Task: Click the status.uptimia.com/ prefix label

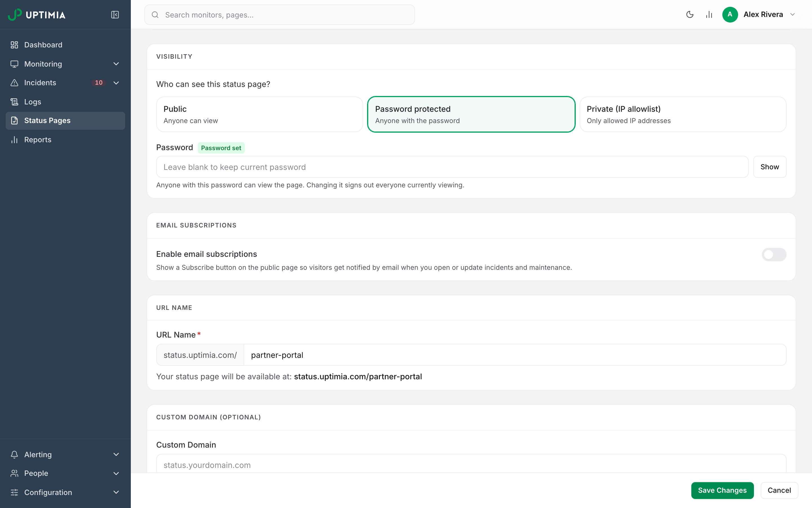Action: pyautogui.click(x=200, y=355)
